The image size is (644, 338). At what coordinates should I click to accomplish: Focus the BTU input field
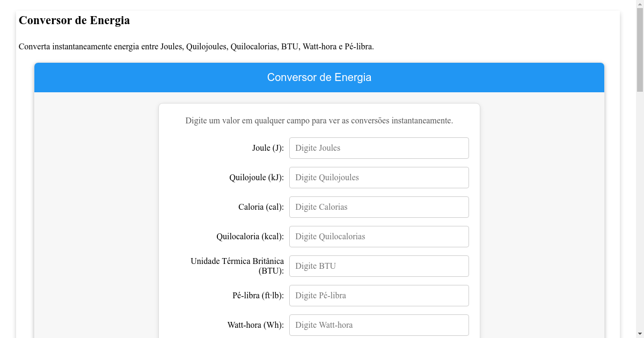pyautogui.click(x=378, y=266)
